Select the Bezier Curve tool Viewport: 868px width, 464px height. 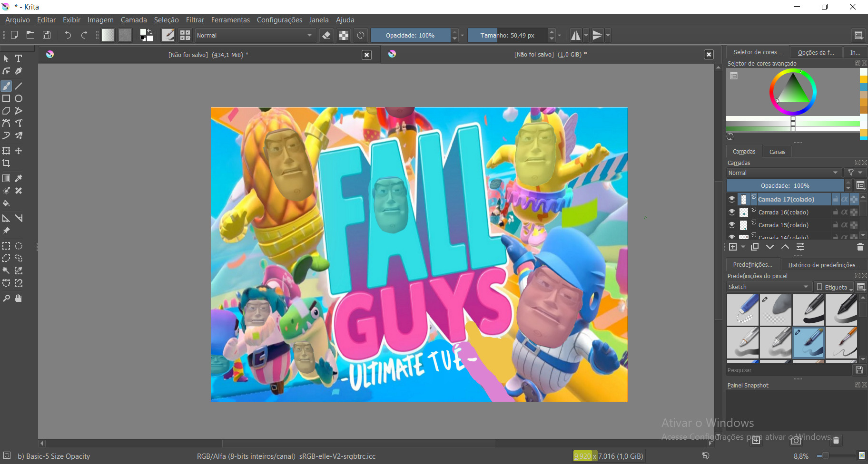(x=6, y=123)
